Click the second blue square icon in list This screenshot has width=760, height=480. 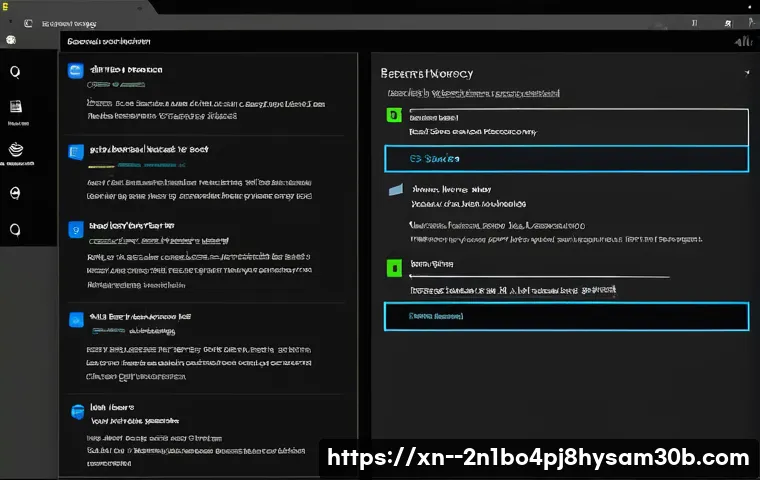(74, 151)
